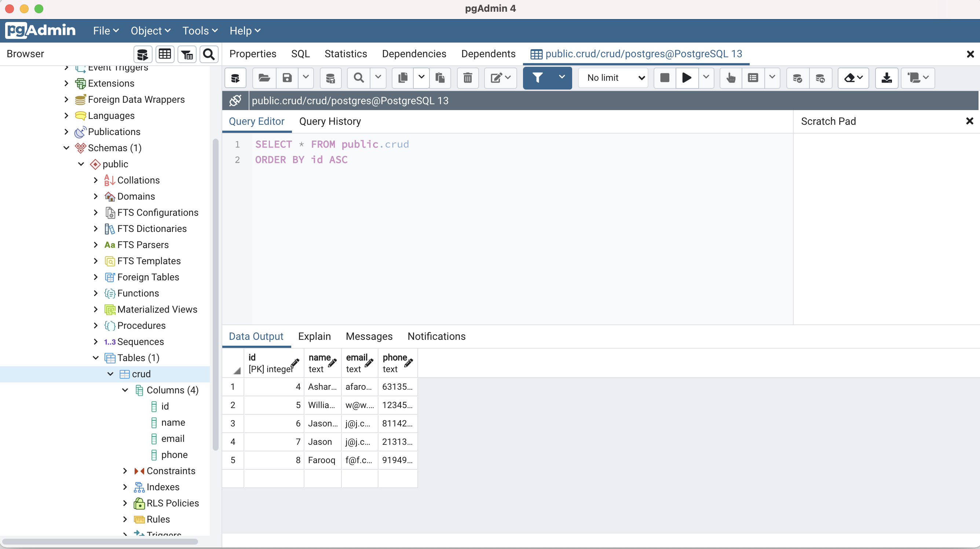The width and height of the screenshot is (980, 549).
Task: Click the View Data grid icon in Browser
Action: 165,54
